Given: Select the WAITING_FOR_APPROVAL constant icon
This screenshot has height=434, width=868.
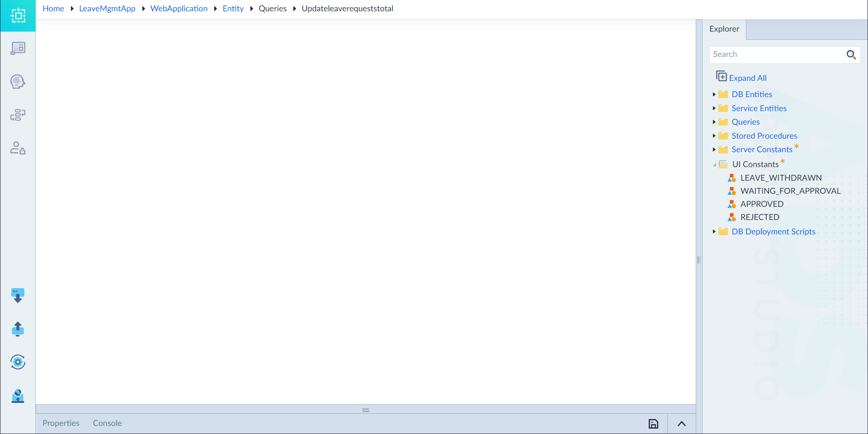Looking at the screenshot, I should (x=732, y=191).
